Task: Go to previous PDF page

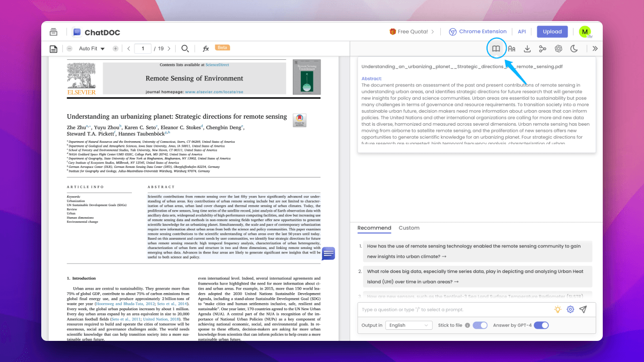Action: tap(129, 49)
